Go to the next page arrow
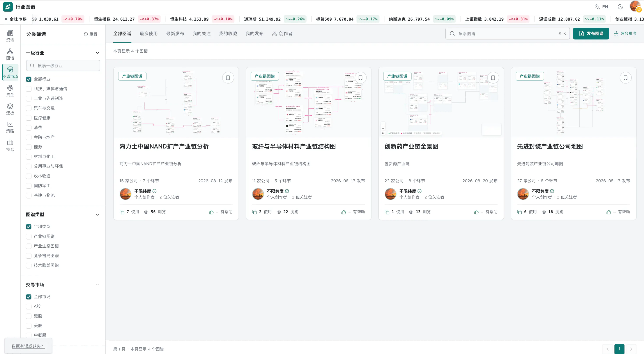Screen dimensions: 644x354 [631, 349]
